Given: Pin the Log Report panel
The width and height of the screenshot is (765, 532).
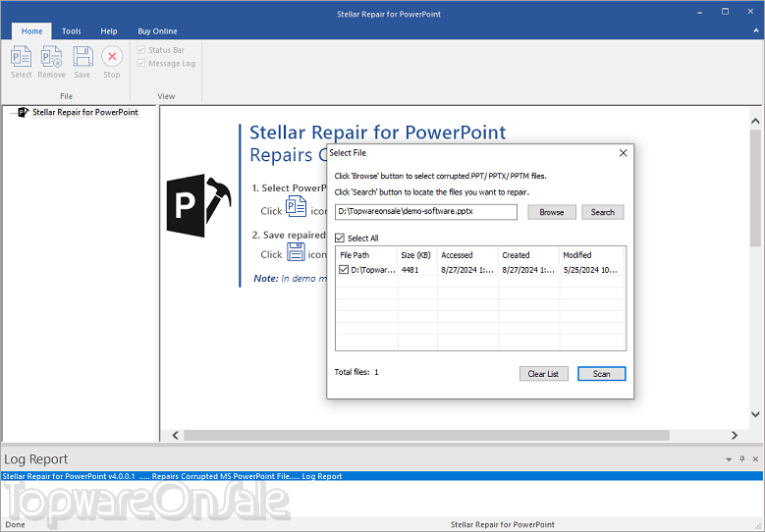Looking at the screenshot, I should click(x=742, y=458).
